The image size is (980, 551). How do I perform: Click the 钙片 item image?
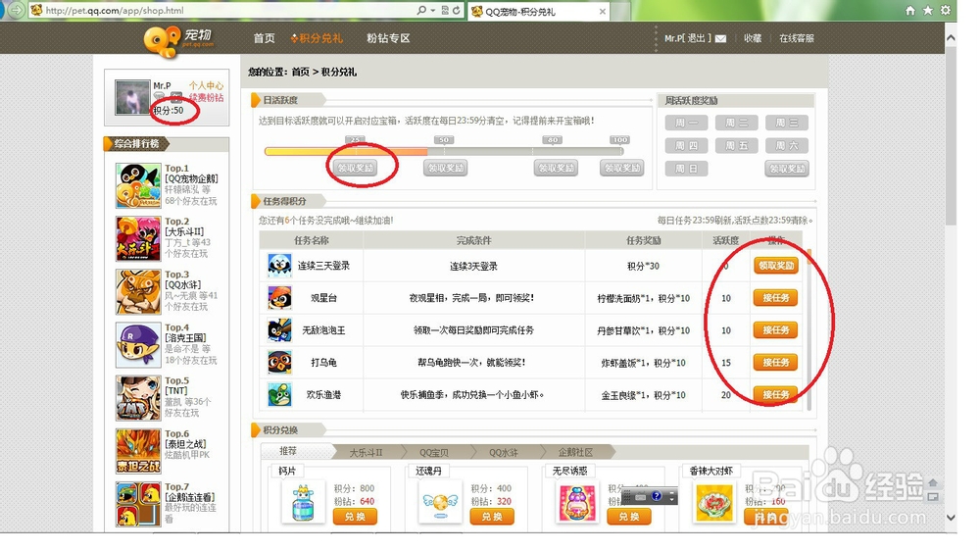(303, 502)
